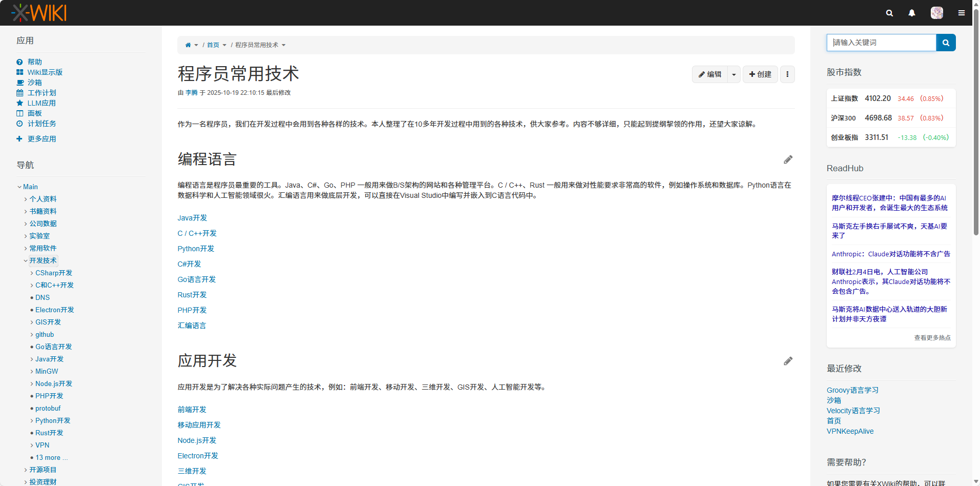Screen dimensions: 980x486
Task: Run keyword search with the magnifier button
Action: click(946, 43)
